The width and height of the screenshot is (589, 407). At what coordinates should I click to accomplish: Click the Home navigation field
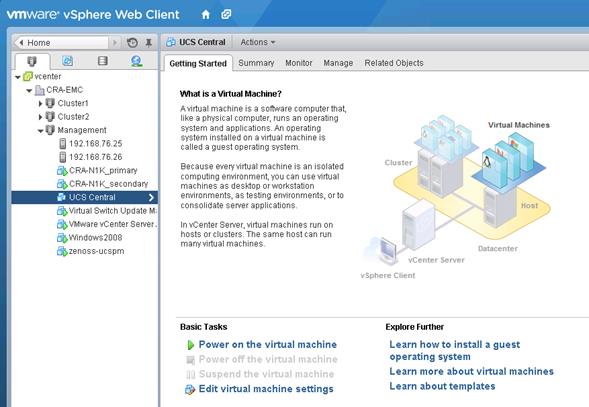point(62,42)
